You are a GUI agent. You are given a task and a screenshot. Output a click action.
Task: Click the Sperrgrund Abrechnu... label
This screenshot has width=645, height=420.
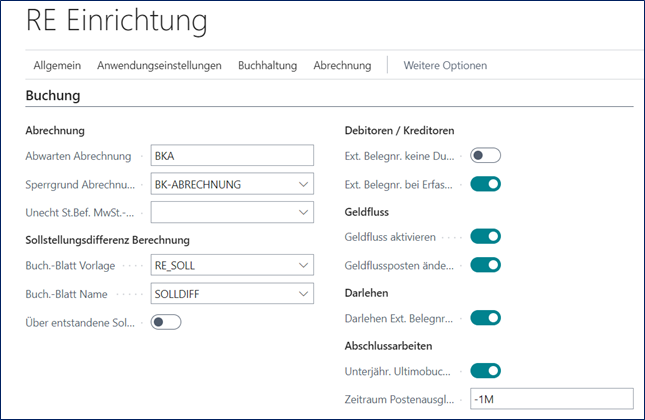click(x=80, y=185)
